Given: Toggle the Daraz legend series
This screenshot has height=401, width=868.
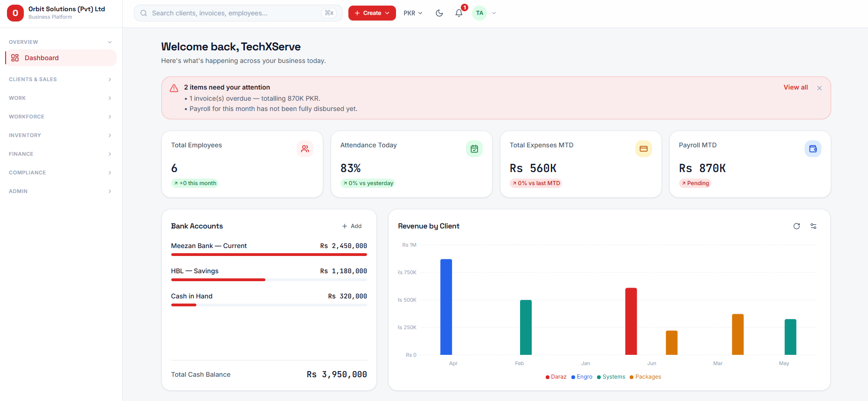Looking at the screenshot, I should 556,377.
